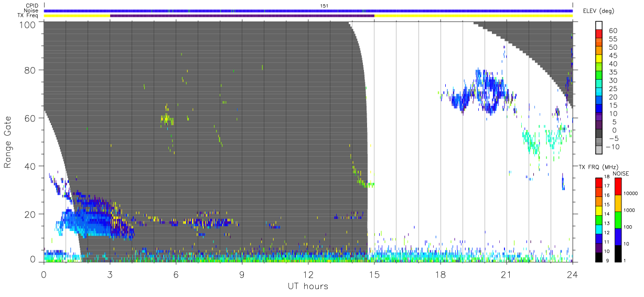Click the CPID label
Viewport: 644px width, 297px height.
click(x=33, y=6)
